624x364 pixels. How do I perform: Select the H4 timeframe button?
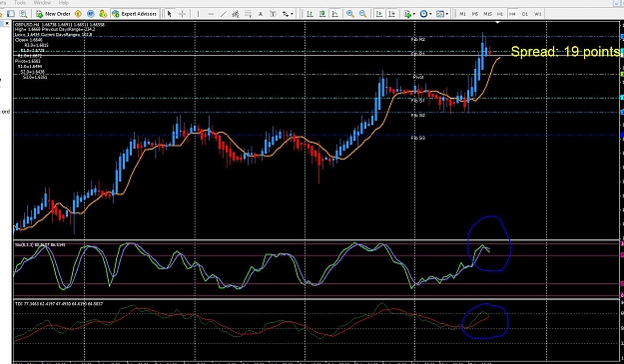[x=512, y=14]
